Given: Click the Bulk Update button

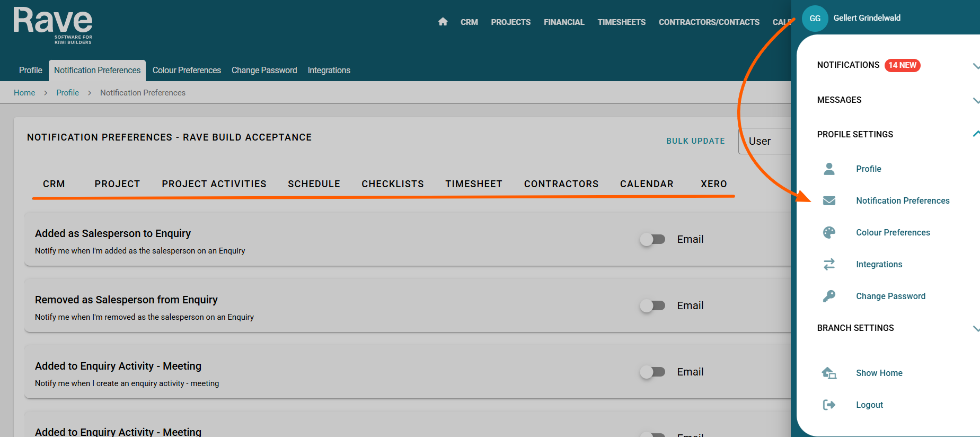Looking at the screenshot, I should point(695,141).
